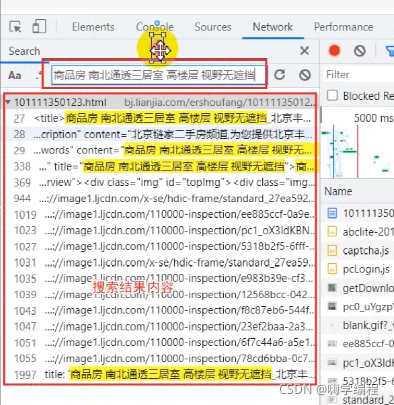Stop recording network log red button
Image resolution: width=394 pixels, height=405 pixels.
[x=334, y=51]
